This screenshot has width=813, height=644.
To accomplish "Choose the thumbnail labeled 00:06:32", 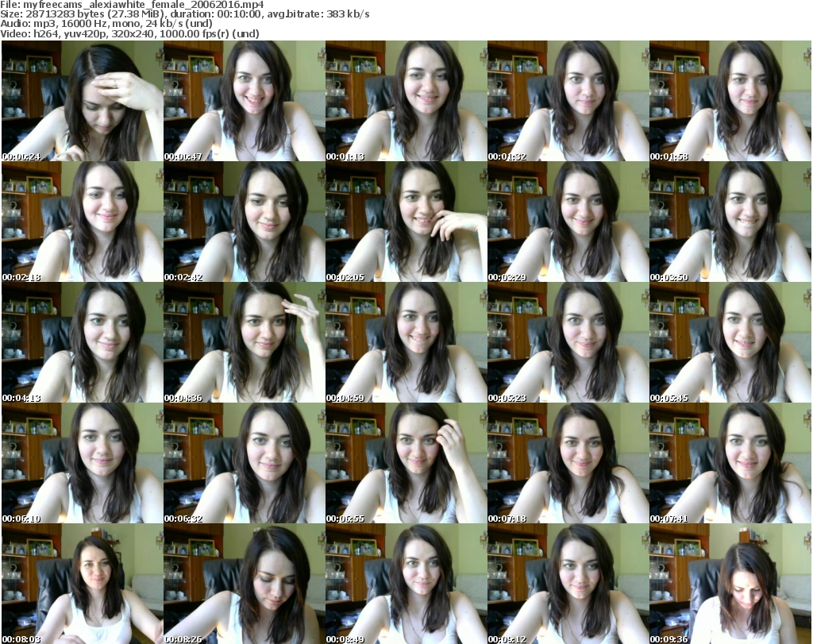I will [x=245, y=464].
